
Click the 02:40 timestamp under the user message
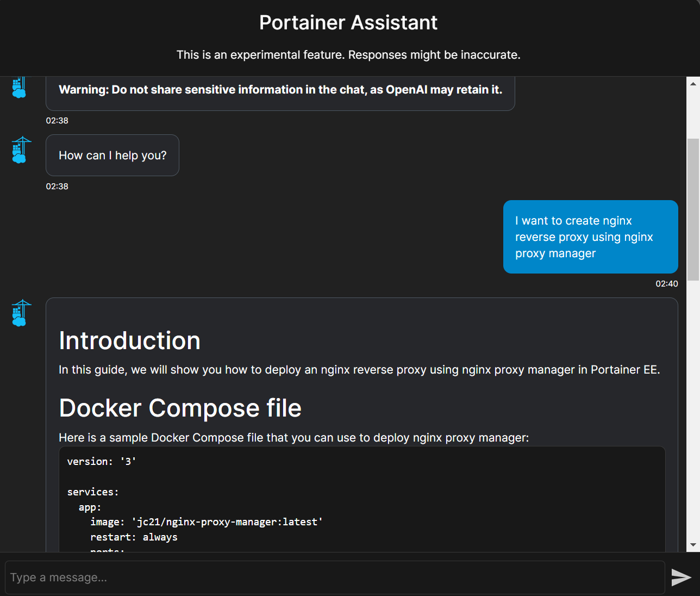(668, 283)
